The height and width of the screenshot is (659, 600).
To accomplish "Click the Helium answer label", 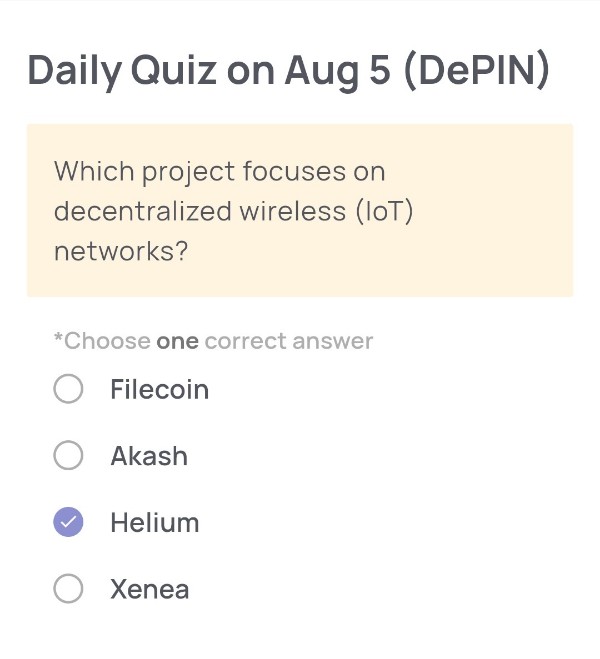I will click(155, 522).
